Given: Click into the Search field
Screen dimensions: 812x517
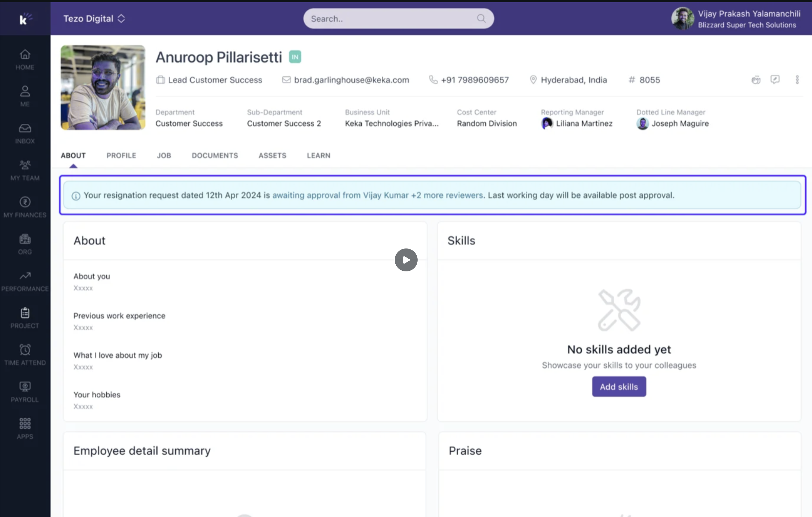Looking at the screenshot, I should 391,19.
